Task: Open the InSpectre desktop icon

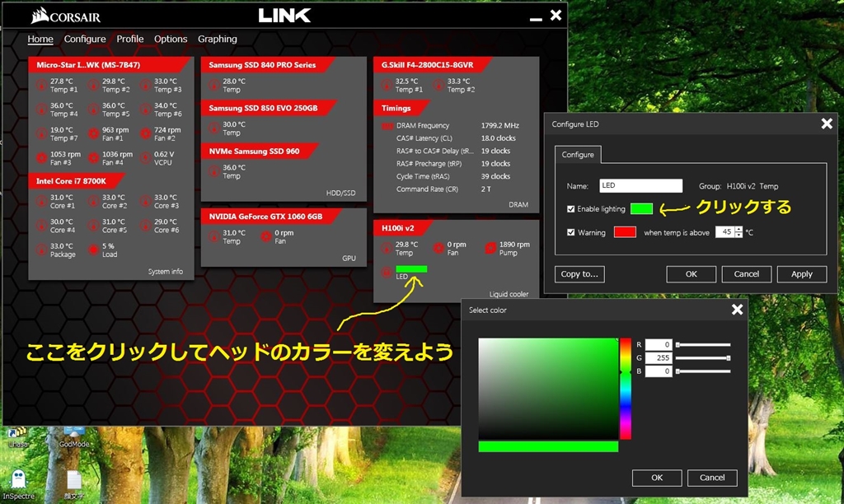Action: 19,484
